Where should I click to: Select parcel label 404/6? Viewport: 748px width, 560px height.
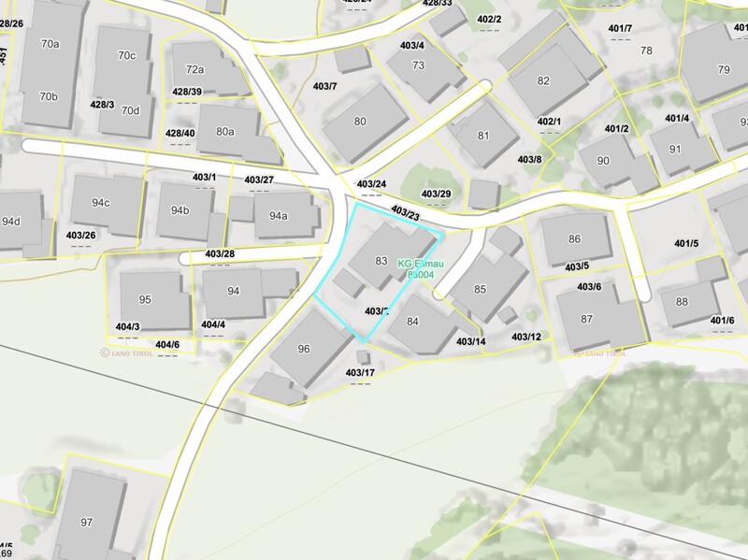pos(167,345)
